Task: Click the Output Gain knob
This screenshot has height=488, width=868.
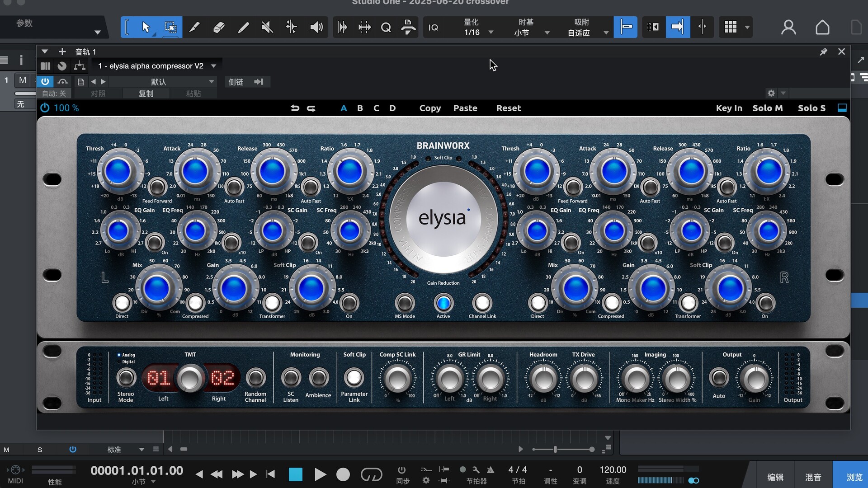Action: (x=754, y=378)
